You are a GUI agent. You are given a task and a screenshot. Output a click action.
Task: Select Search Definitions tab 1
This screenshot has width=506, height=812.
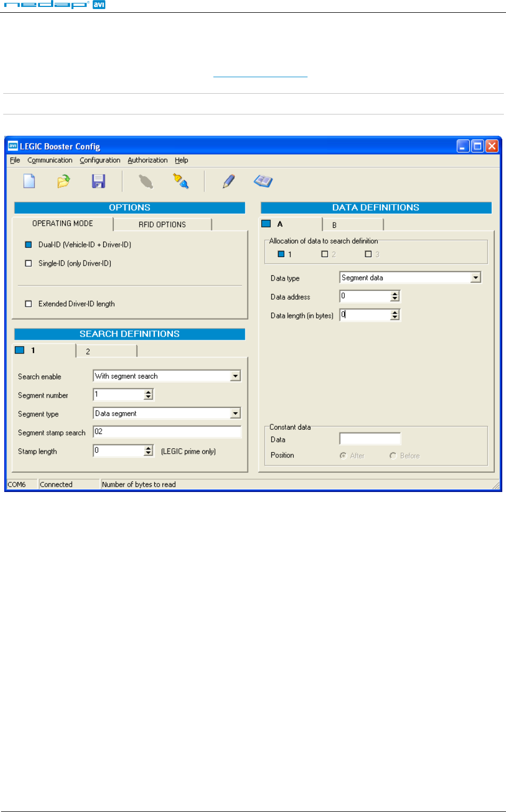coord(44,350)
